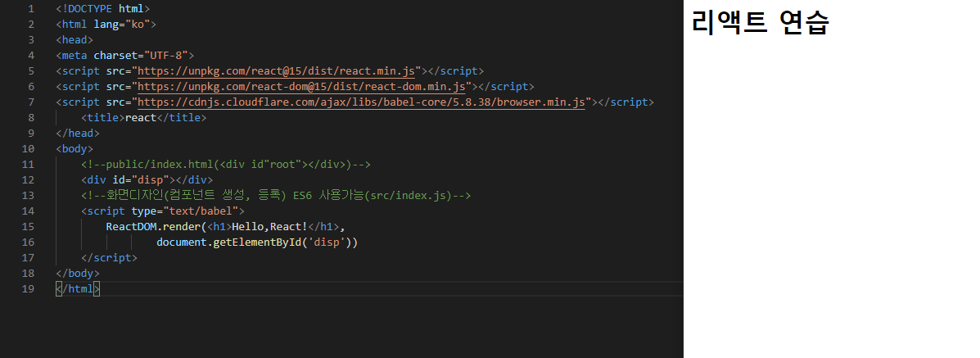Select line number 14 in the gutter
This screenshot has width=980, height=358.
click(28, 211)
